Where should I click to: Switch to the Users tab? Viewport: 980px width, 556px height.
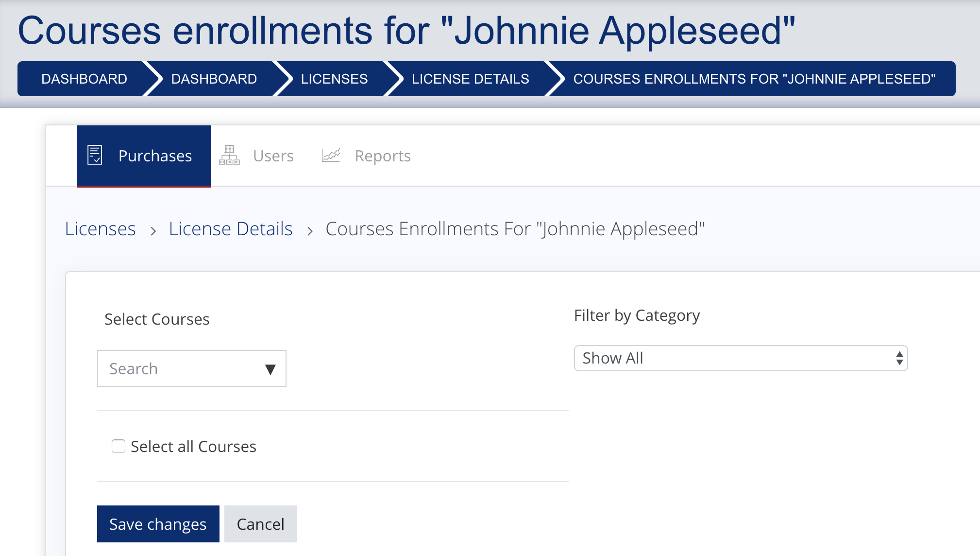(x=273, y=156)
